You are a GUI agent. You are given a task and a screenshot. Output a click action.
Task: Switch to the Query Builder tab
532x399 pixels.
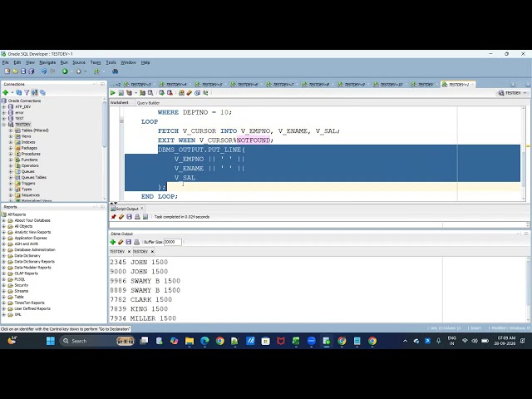148,103
